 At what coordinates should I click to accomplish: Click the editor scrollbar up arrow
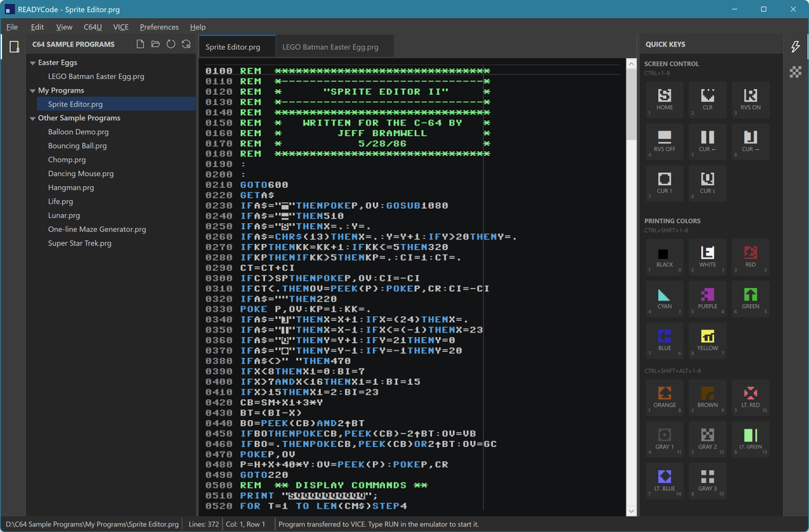631,63
